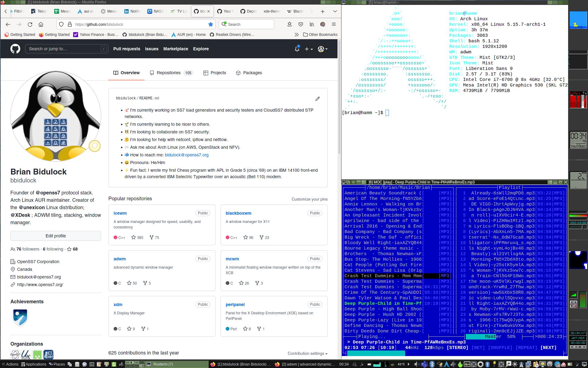Open the user avatar dropdown menu
Image resolution: width=588 pixels, height=368 pixels.
[x=322, y=49]
